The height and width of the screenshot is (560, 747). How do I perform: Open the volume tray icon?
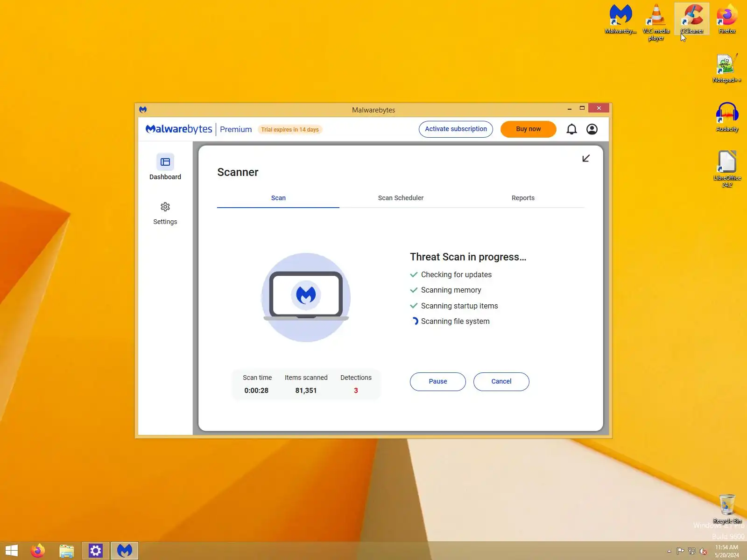click(x=703, y=551)
